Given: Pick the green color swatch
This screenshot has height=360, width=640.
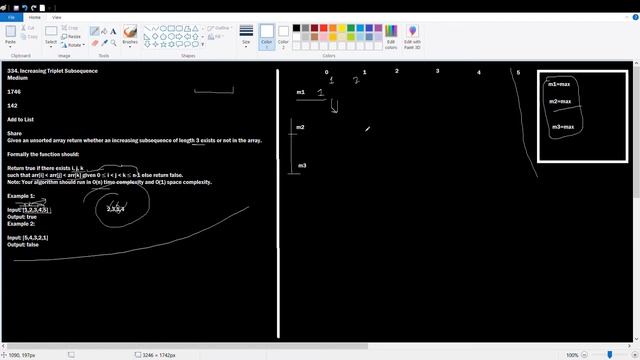Looking at the screenshot, I should (x=351, y=28).
